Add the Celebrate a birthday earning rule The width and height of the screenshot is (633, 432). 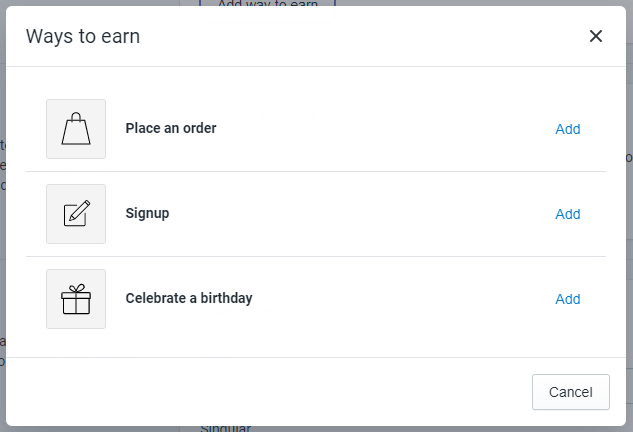click(x=567, y=299)
